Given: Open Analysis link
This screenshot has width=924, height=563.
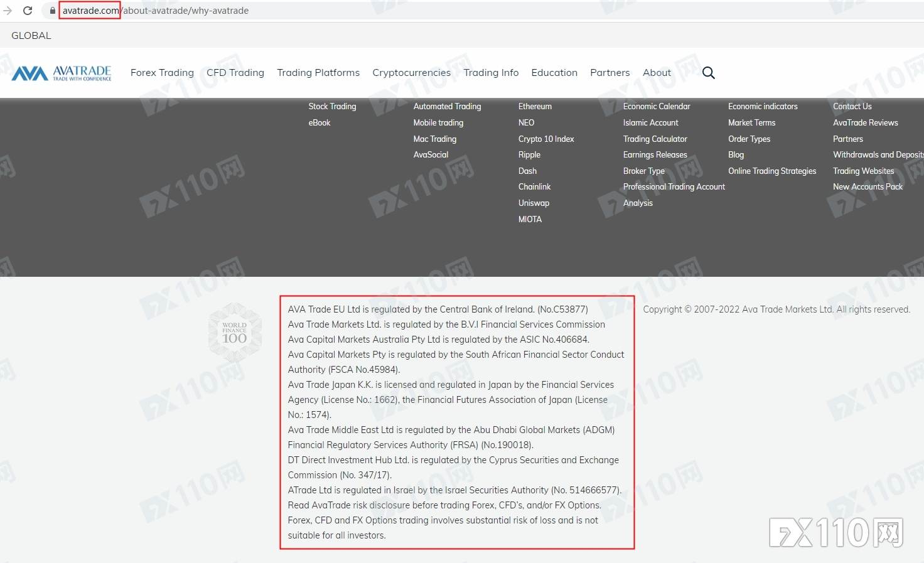Looking at the screenshot, I should click(x=638, y=203).
